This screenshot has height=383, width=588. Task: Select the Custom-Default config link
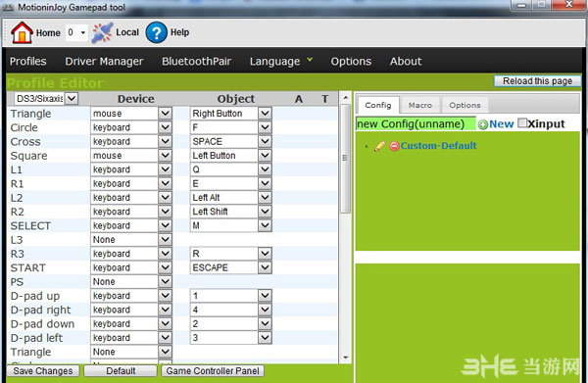[438, 146]
